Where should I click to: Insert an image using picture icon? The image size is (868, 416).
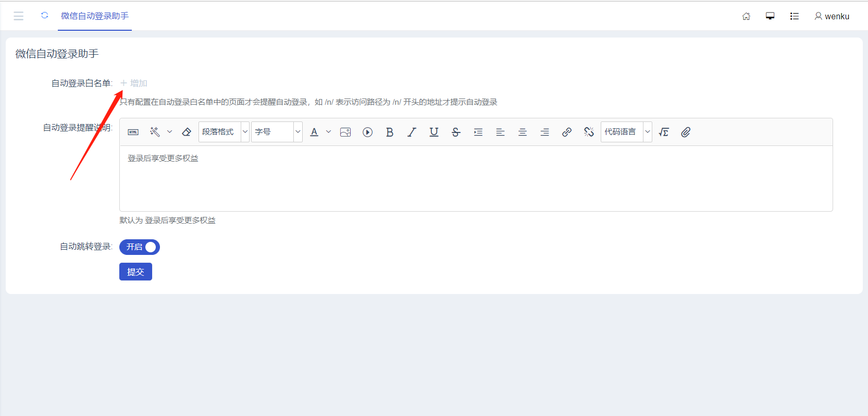click(x=345, y=132)
